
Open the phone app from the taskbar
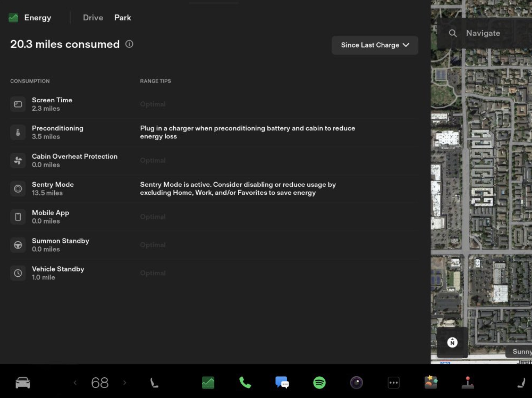pyautogui.click(x=245, y=383)
